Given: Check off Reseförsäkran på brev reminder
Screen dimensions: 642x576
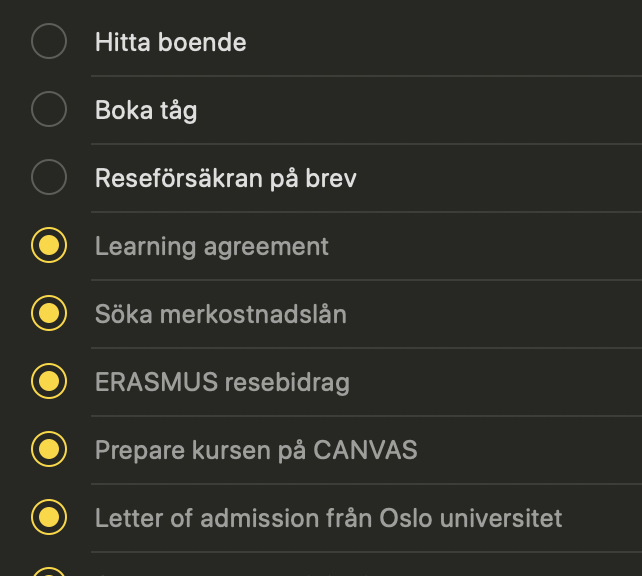Looking at the screenshot, I should (49, 177).
